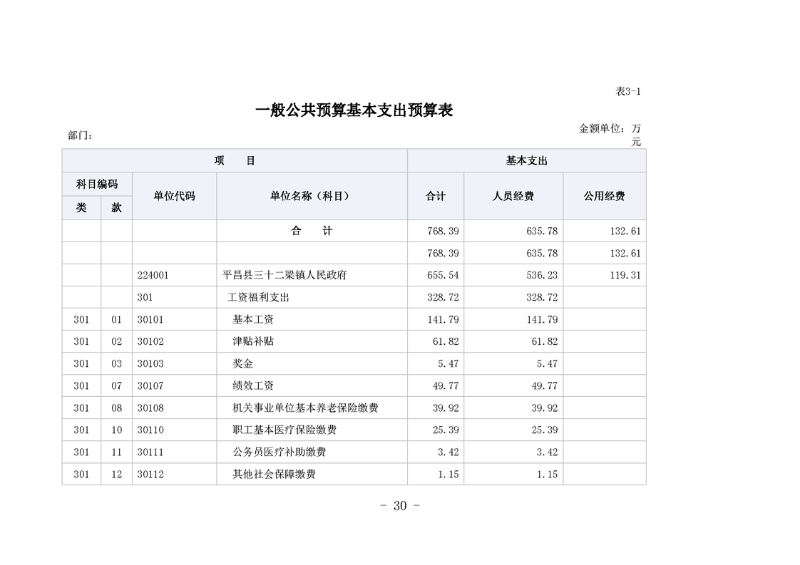Click the 机关事业单位基本养老保险缴费 cell
The image size is (800, 565).
(304, 408)
